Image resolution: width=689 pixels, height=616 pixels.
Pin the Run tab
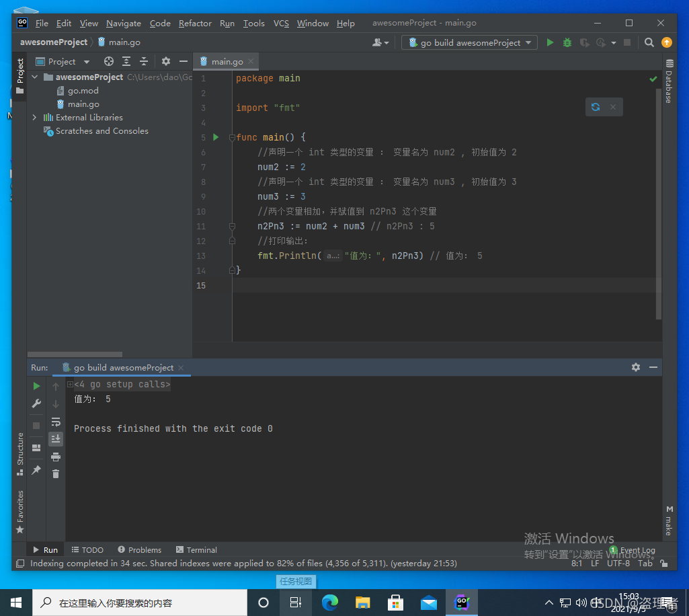coord(36,469)
